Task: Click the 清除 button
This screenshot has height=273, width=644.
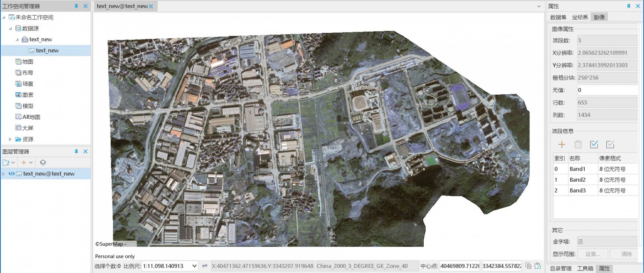Action: click(624, 254)
